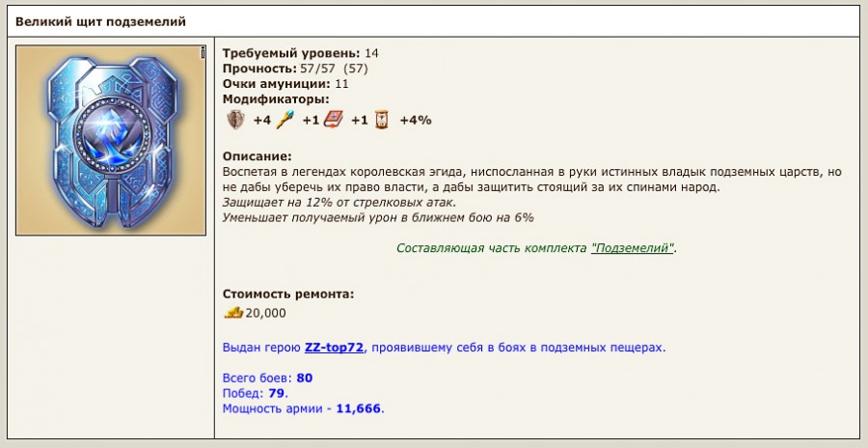Click the initiative hourglass icon
The image size is (868, 448).
click(382, 120)
